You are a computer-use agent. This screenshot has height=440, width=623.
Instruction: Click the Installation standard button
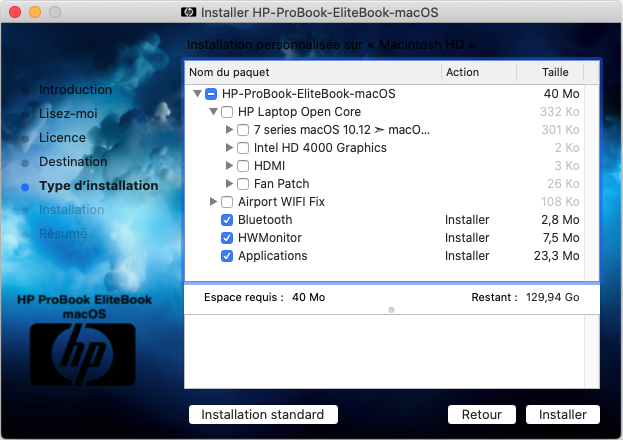pos(263,415)
